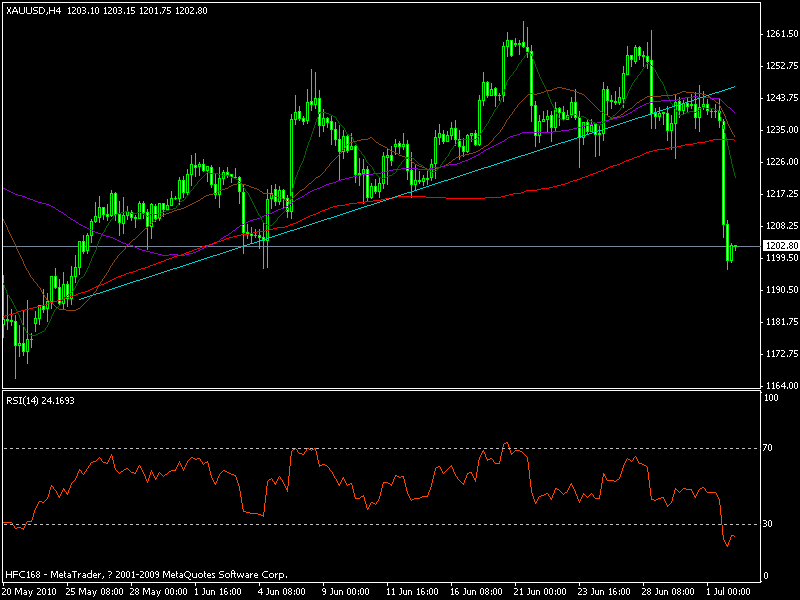
Task: Click the 11 Jun 16:00 time label
Action: [412, 592]
